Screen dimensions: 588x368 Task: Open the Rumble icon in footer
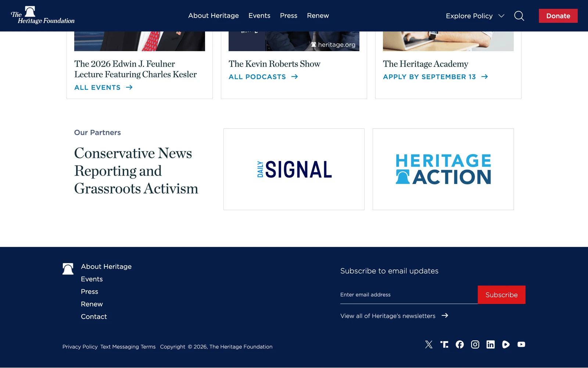[x=506, y=344]
